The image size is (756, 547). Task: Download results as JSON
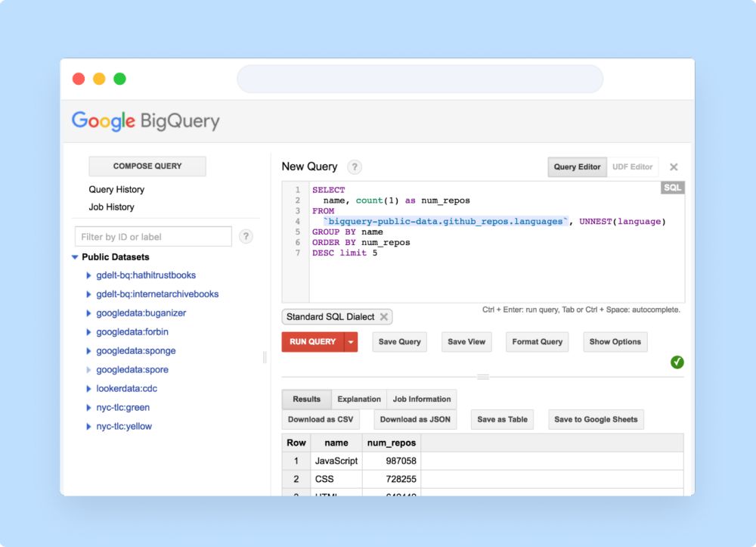pyautogui.click(x=415, y=420)
